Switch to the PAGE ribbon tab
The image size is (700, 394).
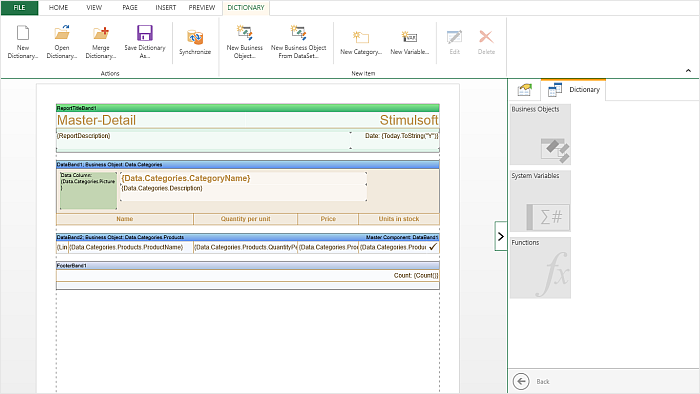(x=130, y=8)
